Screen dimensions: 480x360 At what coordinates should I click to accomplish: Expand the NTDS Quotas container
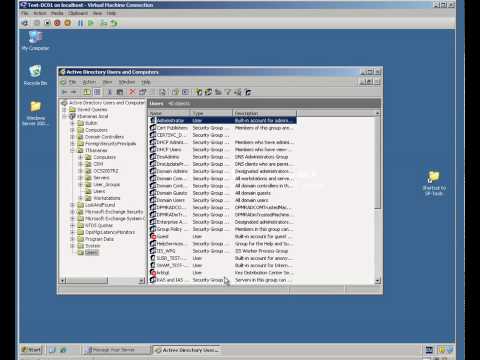point(72,225)
